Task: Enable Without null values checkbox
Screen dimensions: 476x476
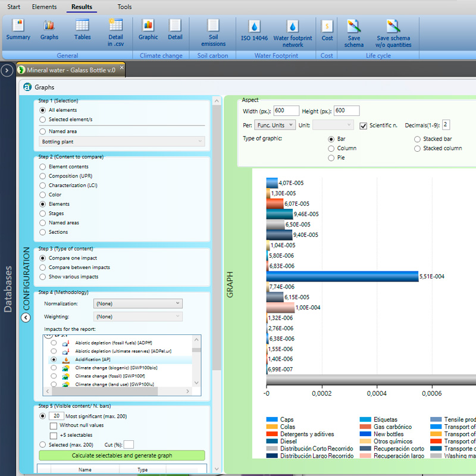Action: 54,425
